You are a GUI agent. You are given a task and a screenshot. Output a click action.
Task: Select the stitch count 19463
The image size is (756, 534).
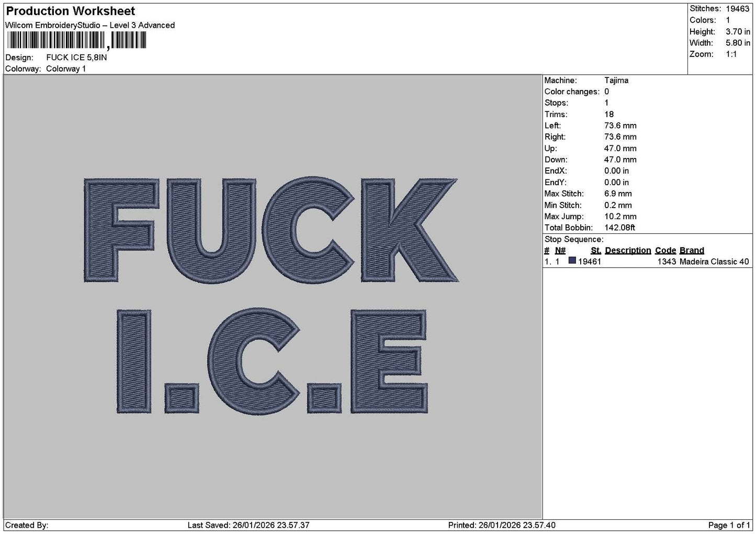(x=738, y=9)
